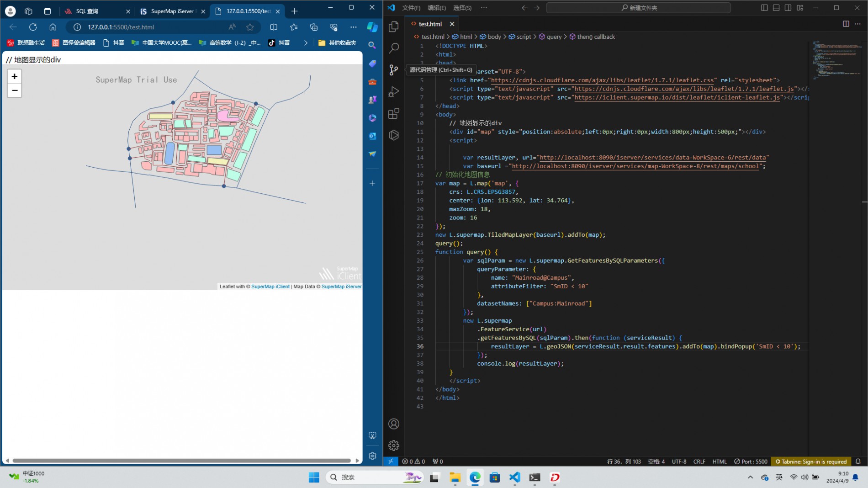868x488 pixels.
Task: Open Extensions view in VS Code
Action: point(393,113)
